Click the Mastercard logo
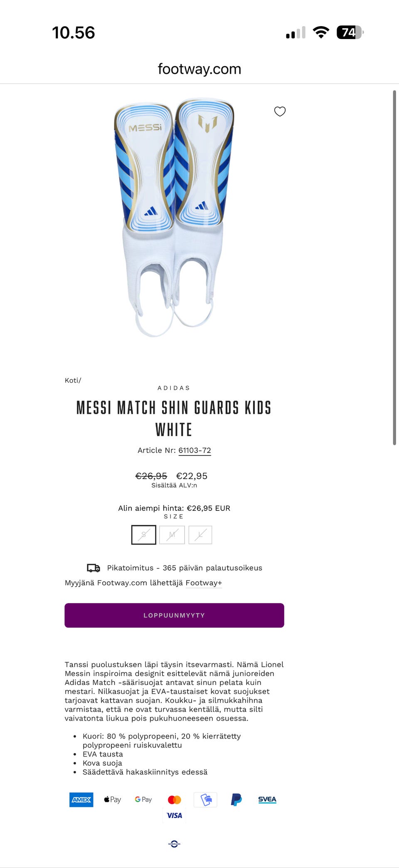 (x=175, y=799)
